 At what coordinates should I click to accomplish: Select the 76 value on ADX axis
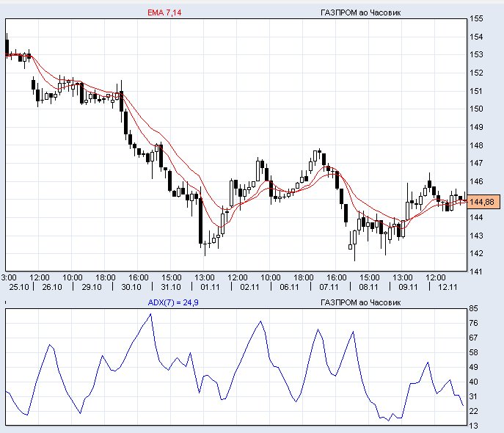point(474,324)
